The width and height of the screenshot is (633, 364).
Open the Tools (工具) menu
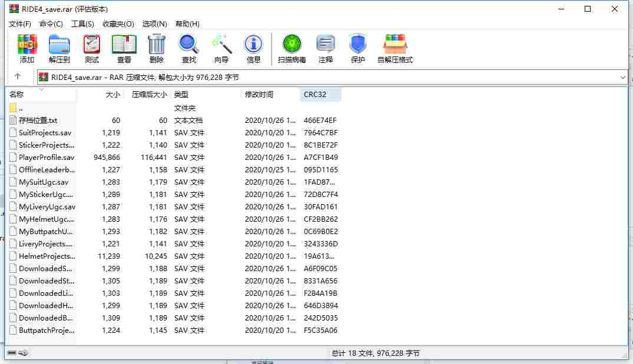pos(82,24)
